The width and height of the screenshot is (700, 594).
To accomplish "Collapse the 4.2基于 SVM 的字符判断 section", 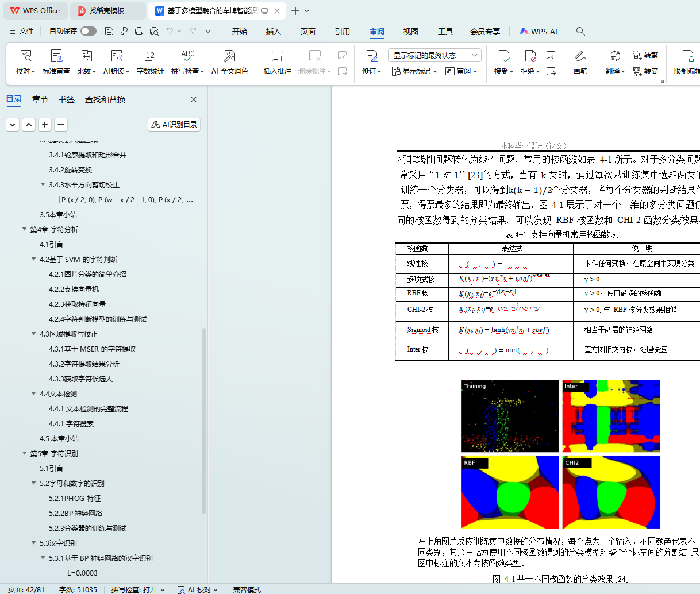I will pos(34,259).
